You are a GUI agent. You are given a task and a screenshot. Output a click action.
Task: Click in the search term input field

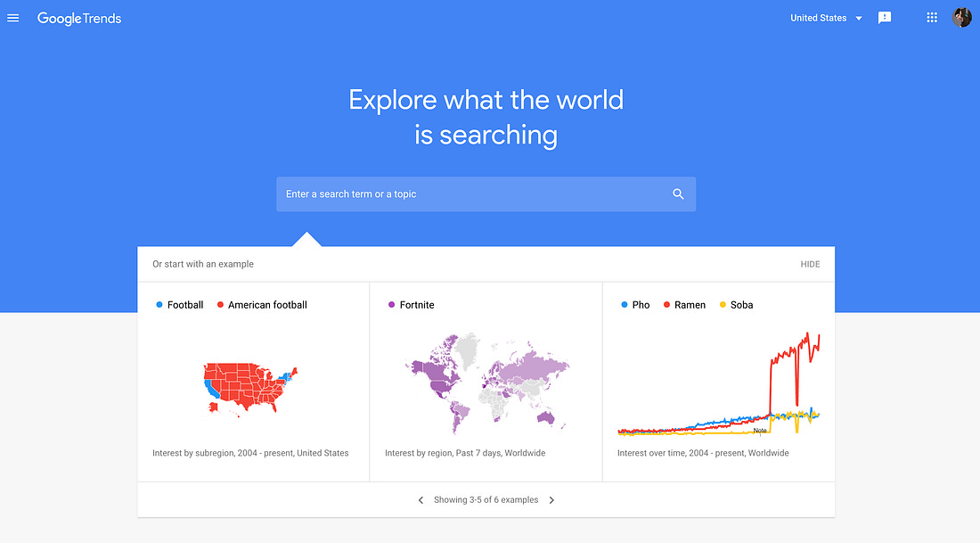coord(475,194)
